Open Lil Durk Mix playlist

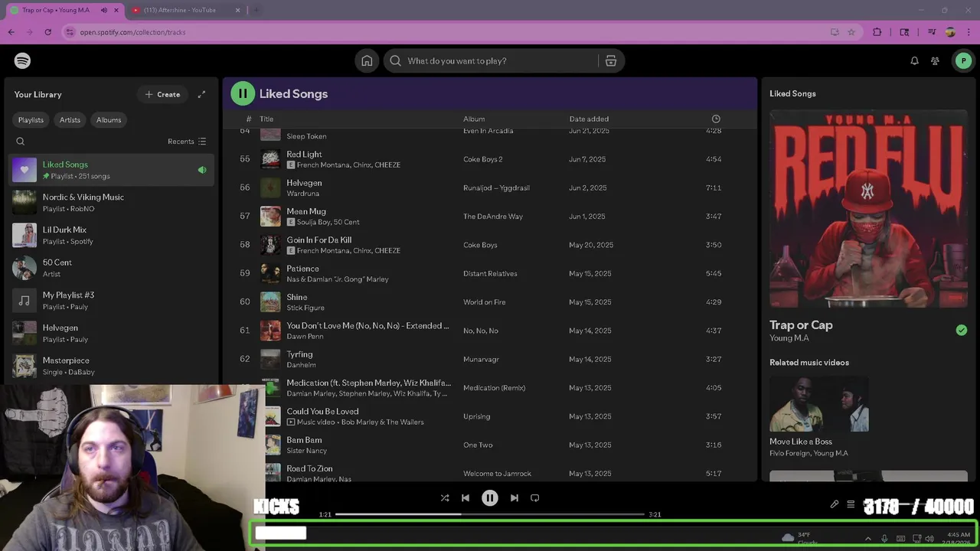pyautogui.click(x=112, y=236)
